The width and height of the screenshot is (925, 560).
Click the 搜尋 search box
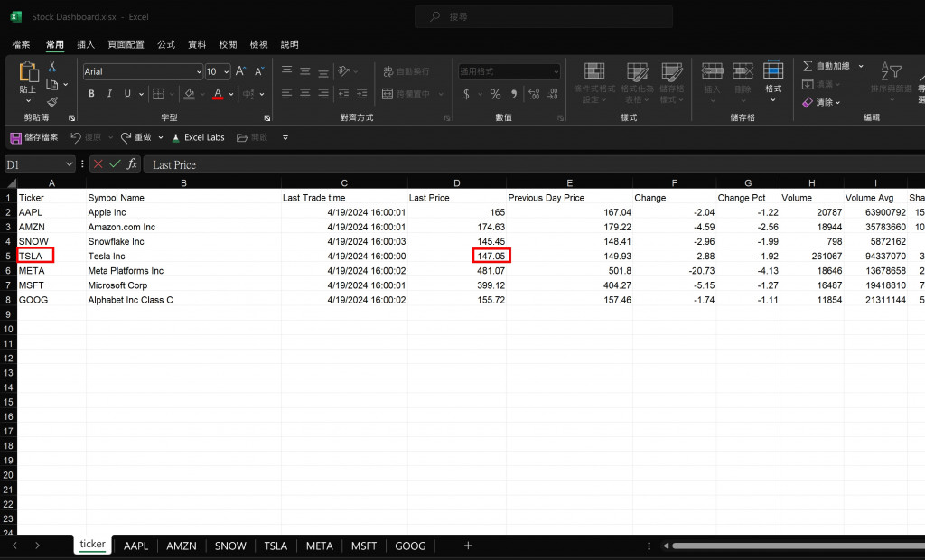pos(543,16)
